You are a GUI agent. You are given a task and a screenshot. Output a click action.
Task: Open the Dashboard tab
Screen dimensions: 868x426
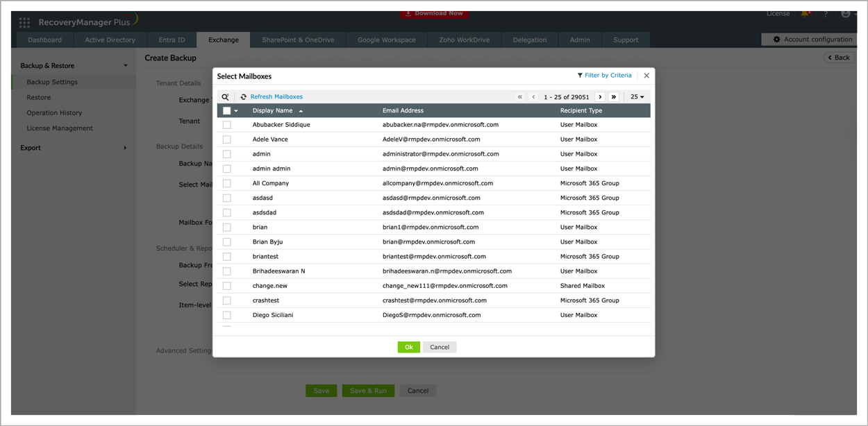click(45, 40)
